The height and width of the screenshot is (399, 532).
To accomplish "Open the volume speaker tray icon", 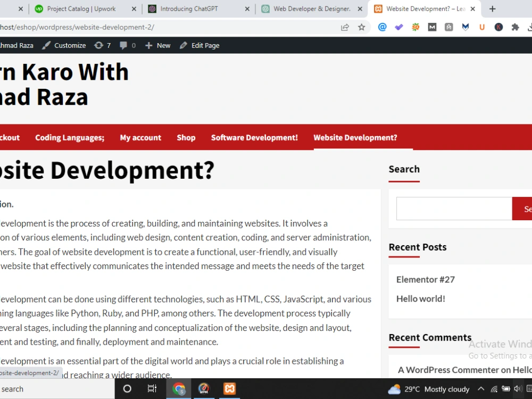I will coord(518,389).
